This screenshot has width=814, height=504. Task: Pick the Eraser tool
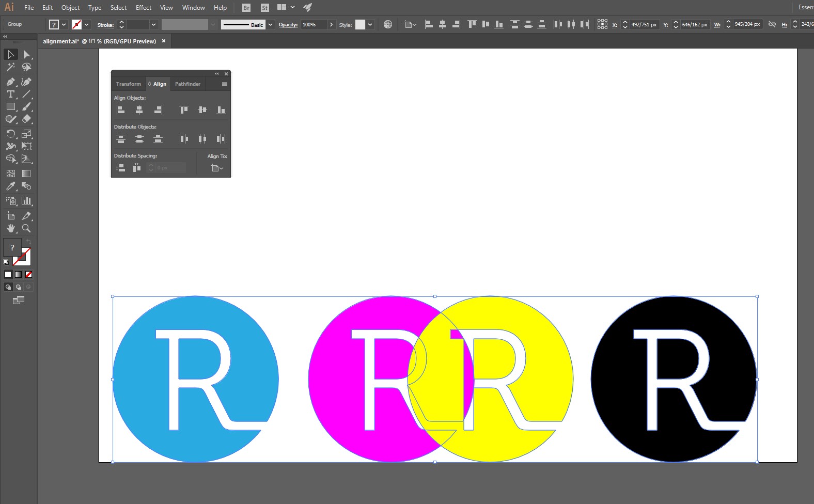coord(26,119)
